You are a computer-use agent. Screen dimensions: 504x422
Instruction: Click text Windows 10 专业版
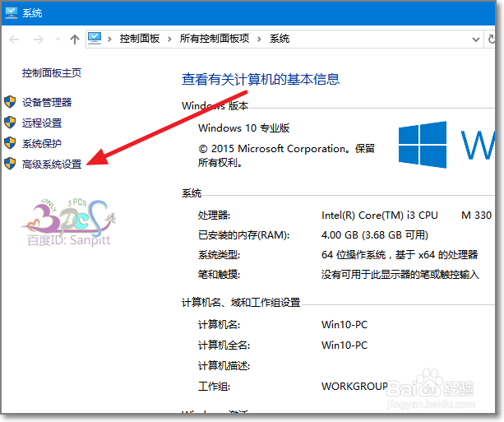[x=243, y=128]
